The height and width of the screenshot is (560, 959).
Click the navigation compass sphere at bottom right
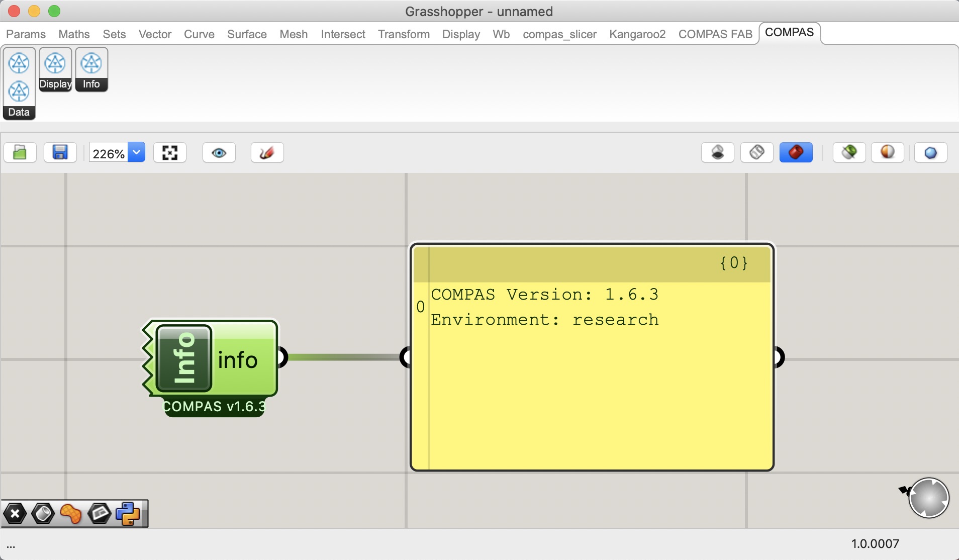click(929, 498)
